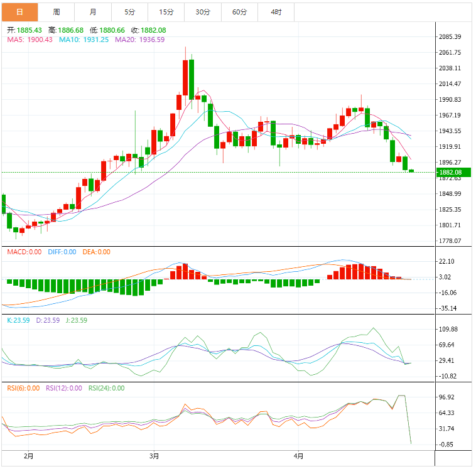Click the 22.10 MACD axis label

pos(446,262)
